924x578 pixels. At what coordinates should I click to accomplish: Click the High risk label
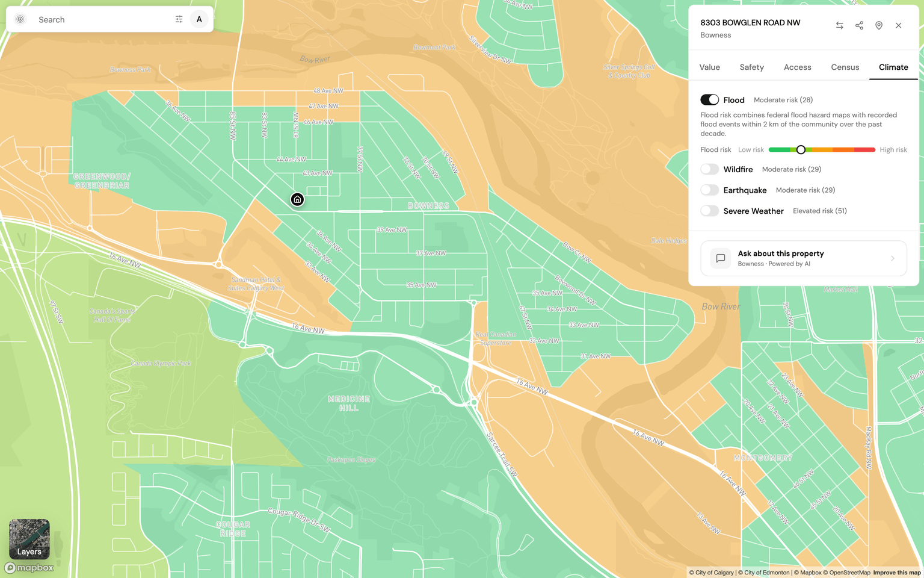(x=893, y=149)
